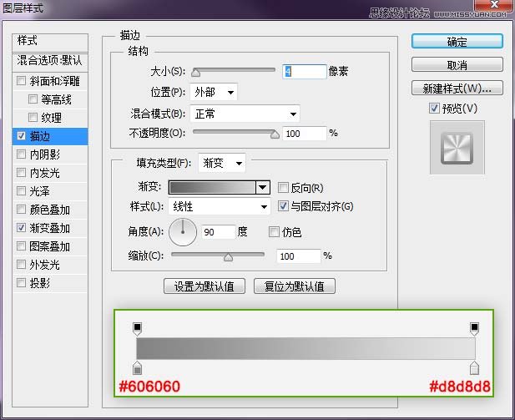This screenshot has height=420, width=515.
Task: Click the angle dial control
Action: (x=183, y=232)
